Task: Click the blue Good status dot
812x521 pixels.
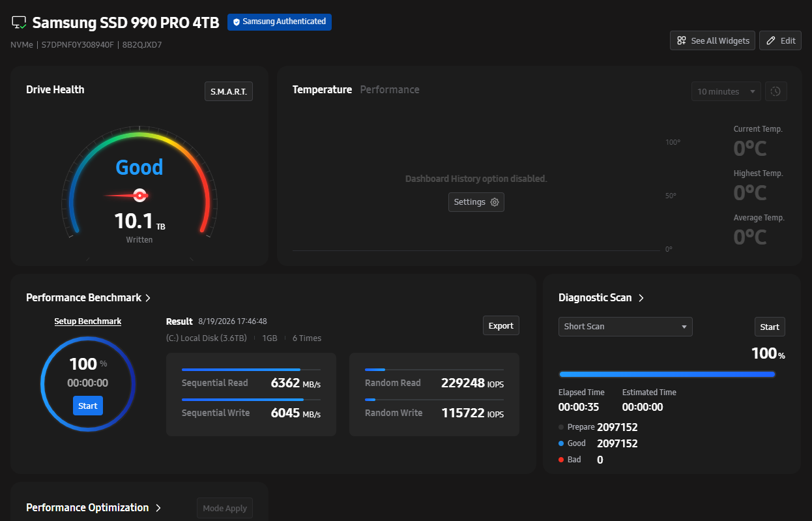Action: (562, 443)
